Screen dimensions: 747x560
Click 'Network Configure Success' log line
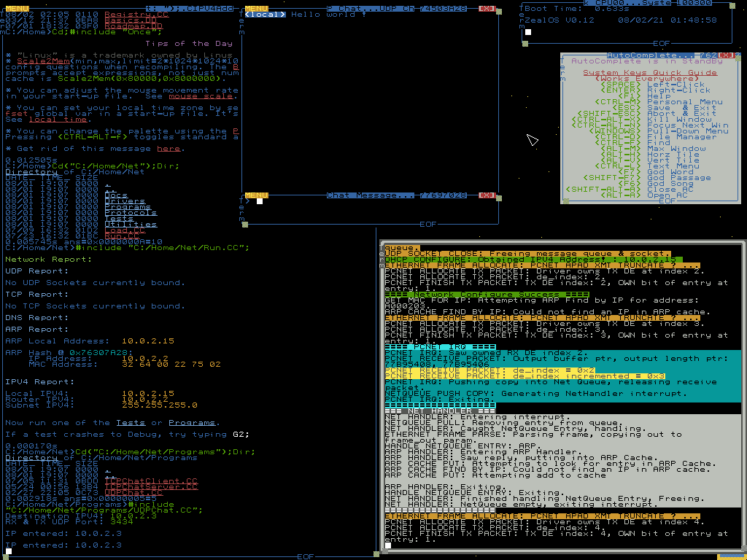tap(487, 295)
